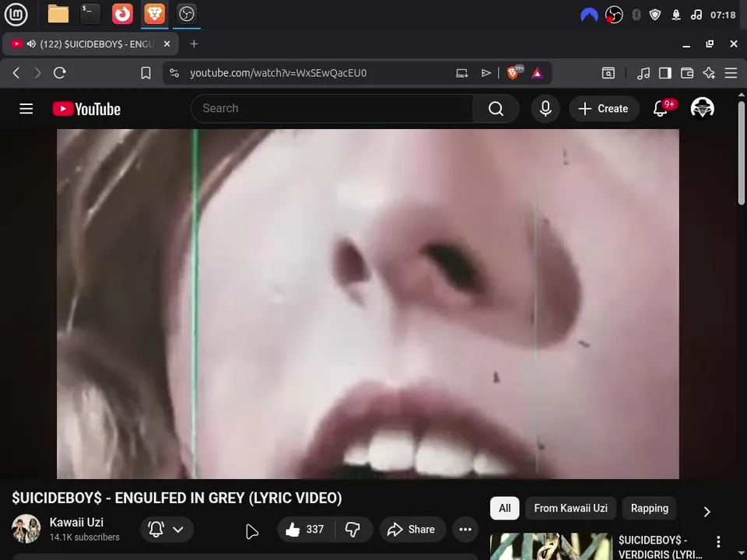Open the VERDIGRIS video options menu
The image size is (747, 560).
click(718, 542)
